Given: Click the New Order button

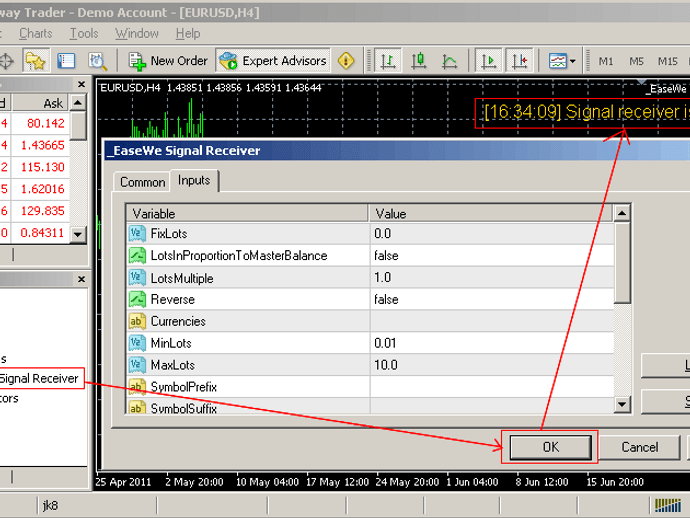Looking at the screenshot, I should click(168, 61).
